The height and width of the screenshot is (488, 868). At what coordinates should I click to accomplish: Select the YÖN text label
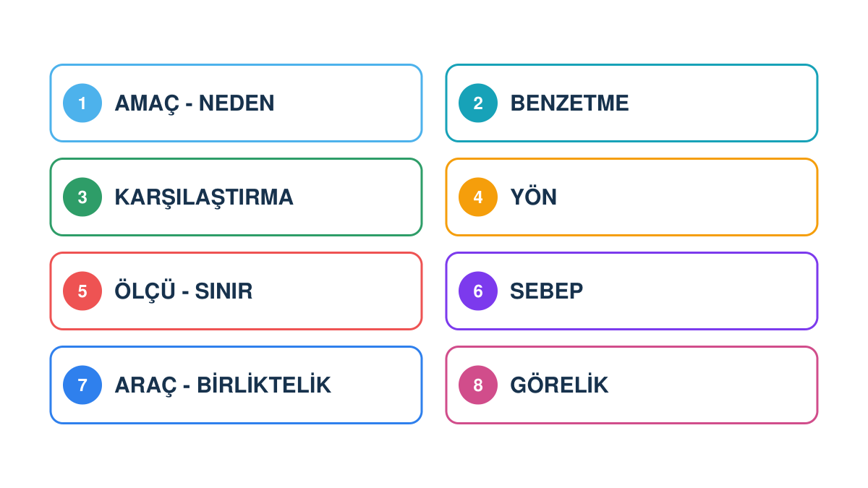pos(534,197)
